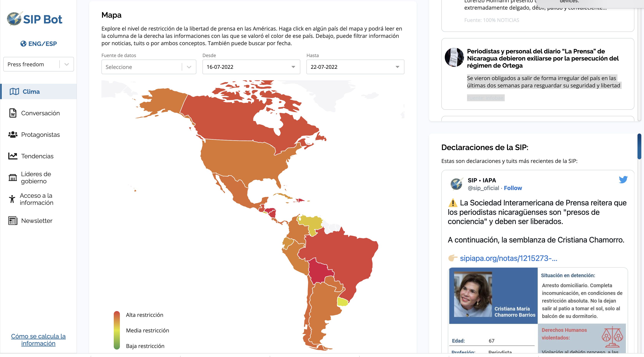Select the Protagonistas people icon

click(x=13, y=134)
